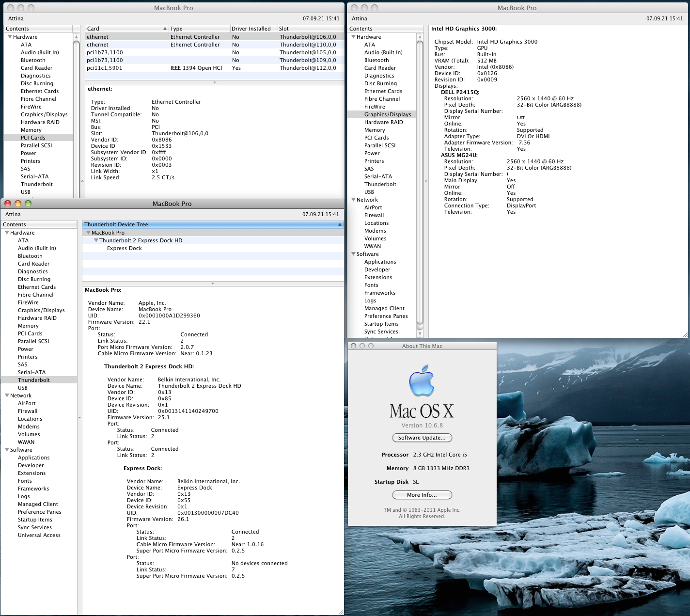Open Managed Client in the Graphics/Displays window sidebar

point(384,308)
